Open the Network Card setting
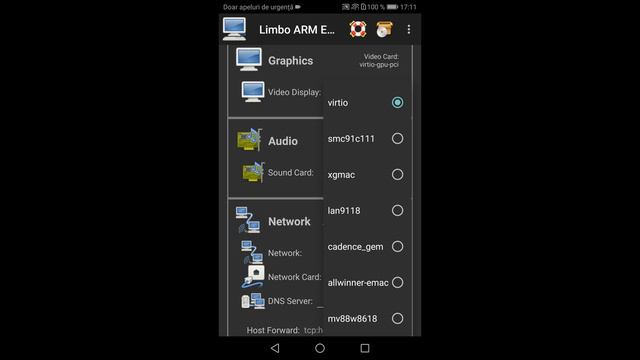This screenshot has height=360, width=640. click(x=295, y=277)
